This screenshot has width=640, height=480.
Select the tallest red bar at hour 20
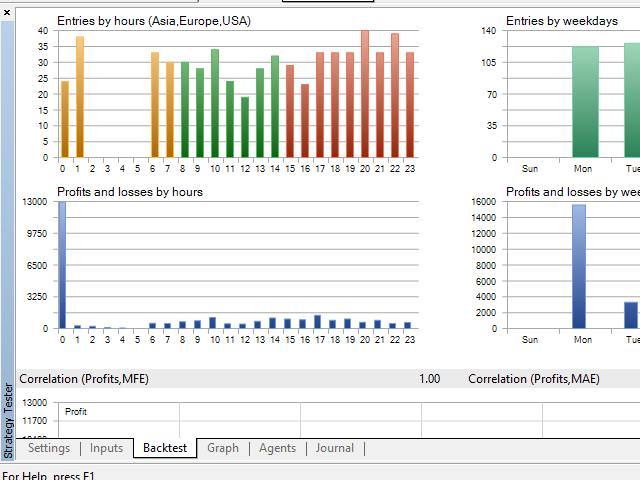pos(365,93)
